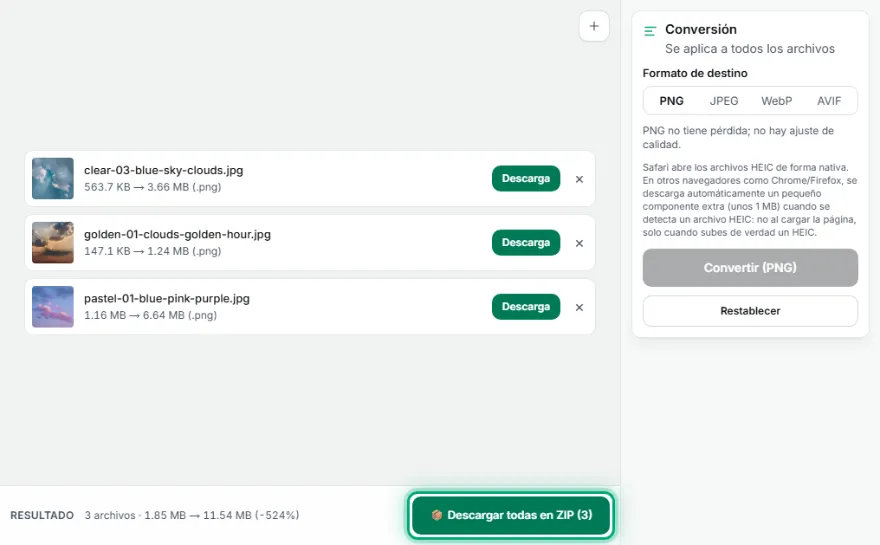Click the Conversión heading
This screenshot has height=545, width=880.
click(x=701, y=29)
